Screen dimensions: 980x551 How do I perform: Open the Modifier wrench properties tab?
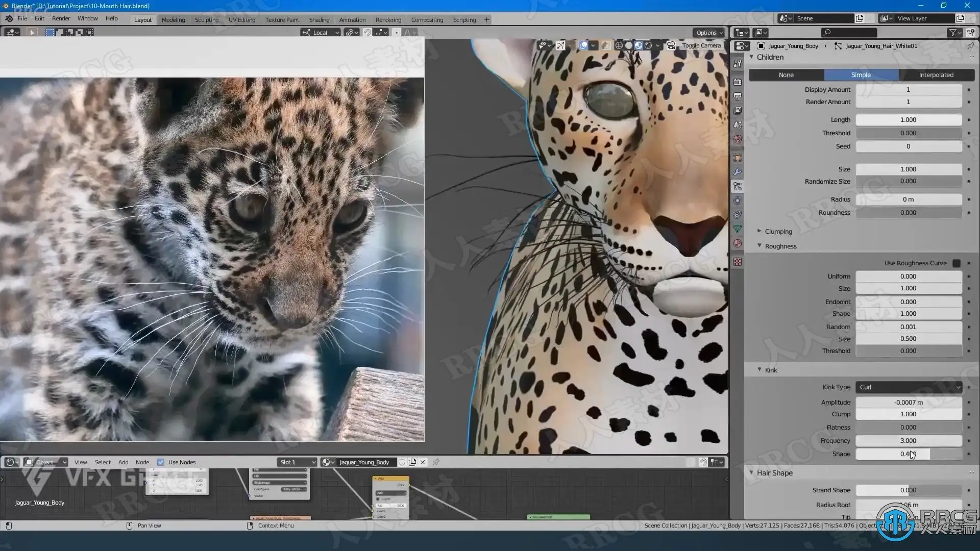pyautogui.click(x=738, y=172)
